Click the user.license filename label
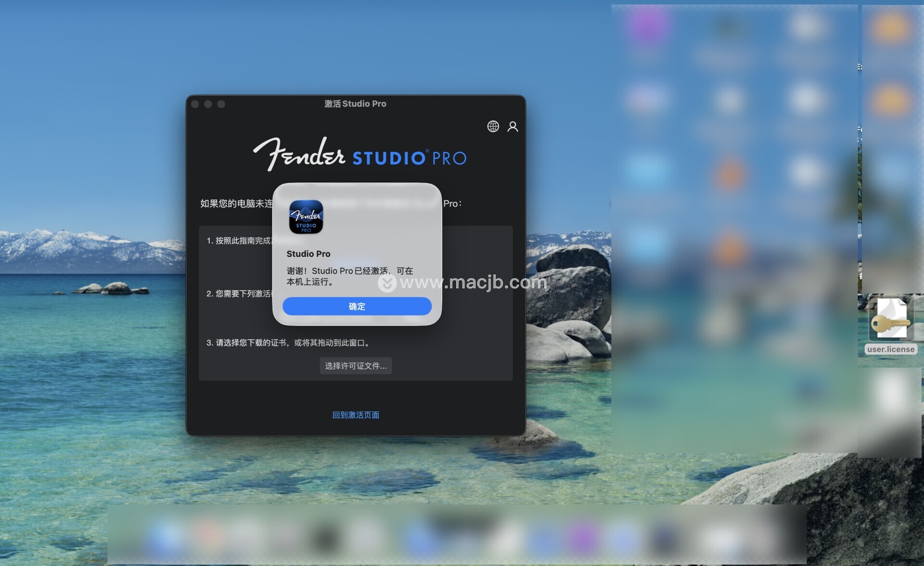Image resolution: width=924 pixels, height=566 pixels. click(891, 349)
